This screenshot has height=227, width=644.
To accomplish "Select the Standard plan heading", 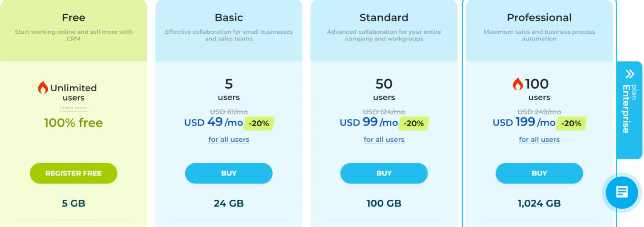I will coord(384,18).
